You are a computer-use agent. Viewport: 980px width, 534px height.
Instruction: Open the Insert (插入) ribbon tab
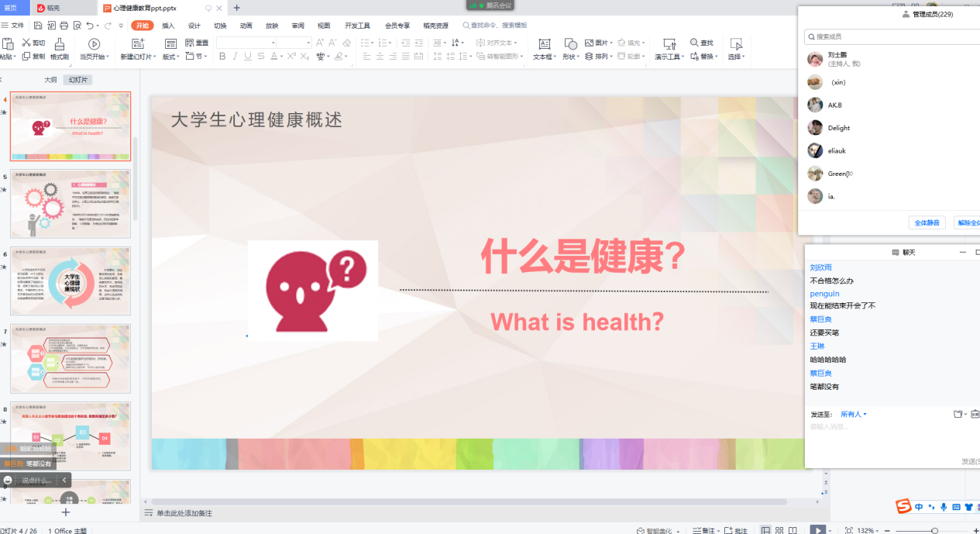[x=168, y=26]
